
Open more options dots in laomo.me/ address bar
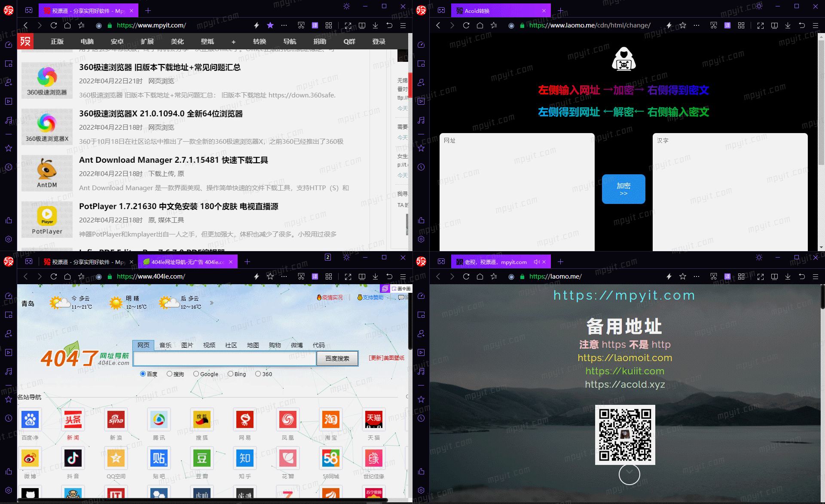[x=697, y=276]
